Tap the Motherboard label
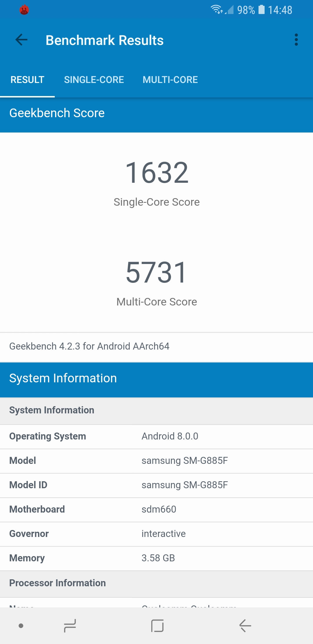This screenshot has width=313, height=644. [37, 509]
